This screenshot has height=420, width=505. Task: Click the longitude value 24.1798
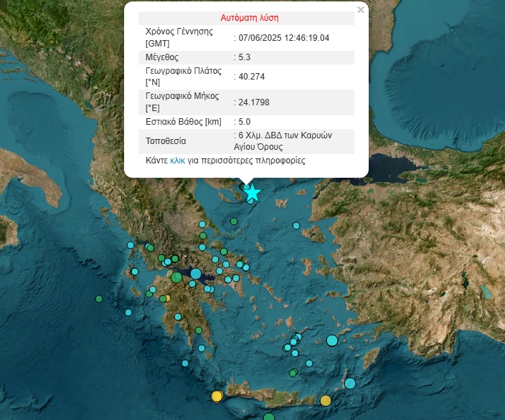click(x=254, y=102)
